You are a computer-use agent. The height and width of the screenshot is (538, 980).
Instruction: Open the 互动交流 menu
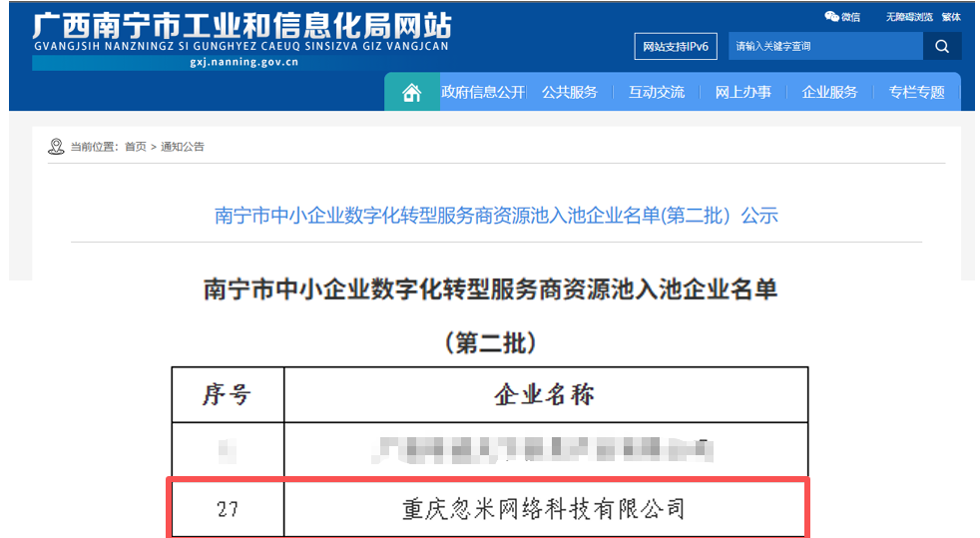[657, 93]
